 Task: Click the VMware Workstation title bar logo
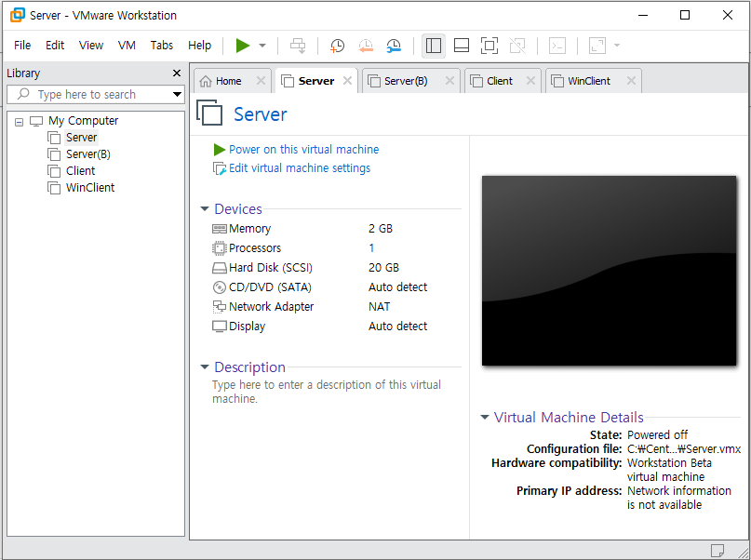[x=18, y=15]
